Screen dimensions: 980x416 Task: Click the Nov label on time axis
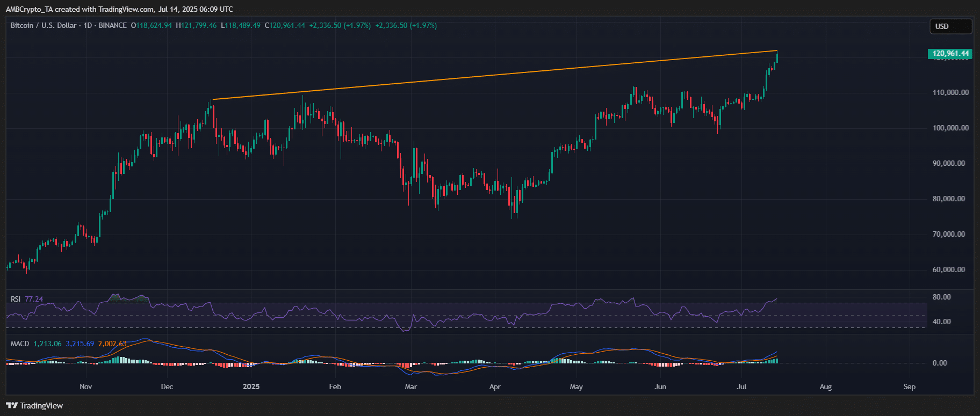coord(85,387)
